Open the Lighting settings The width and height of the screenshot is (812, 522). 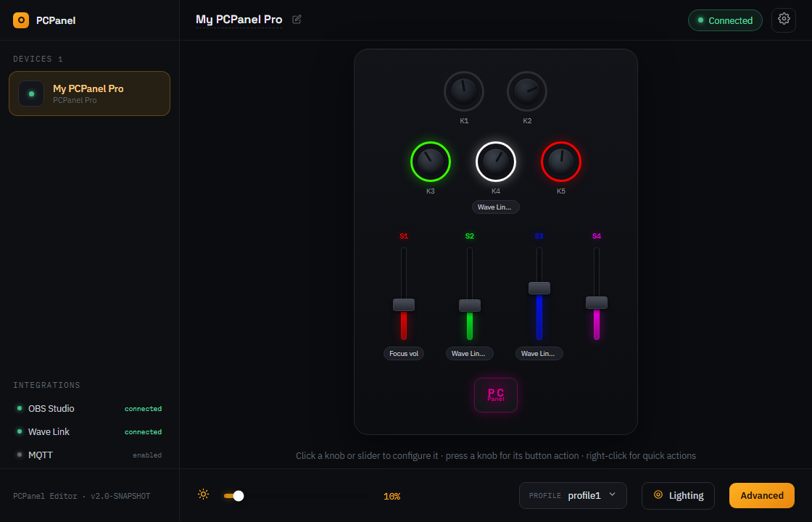coord(678,496)
